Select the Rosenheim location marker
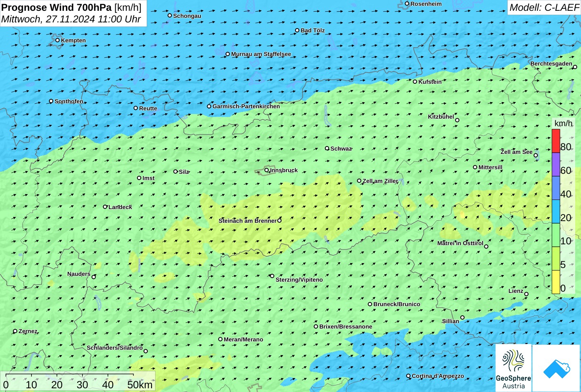This screenshot has width=581, height=392. (407, 4)
